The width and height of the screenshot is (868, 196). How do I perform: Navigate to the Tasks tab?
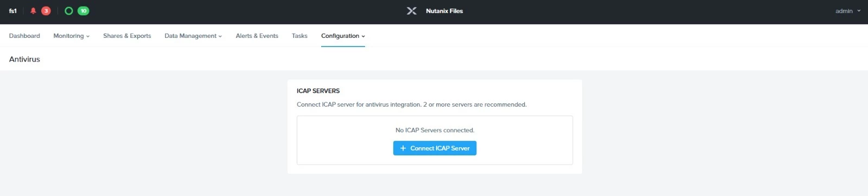299,36
